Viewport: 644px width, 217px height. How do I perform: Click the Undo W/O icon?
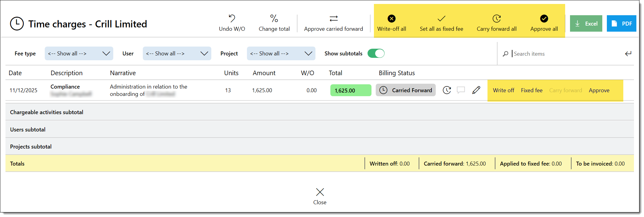coord(232,19)
